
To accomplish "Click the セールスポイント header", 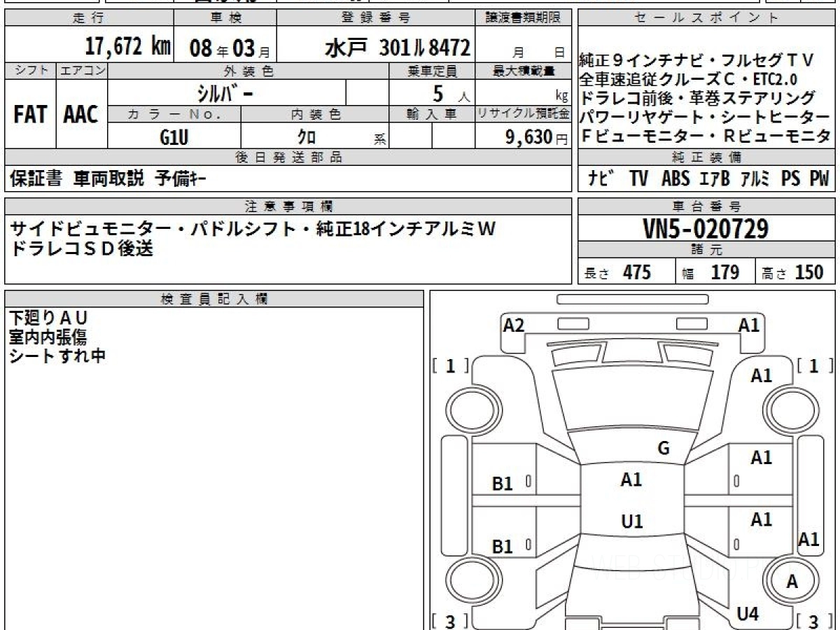I will pyautogui.click(x=706, y=18).
